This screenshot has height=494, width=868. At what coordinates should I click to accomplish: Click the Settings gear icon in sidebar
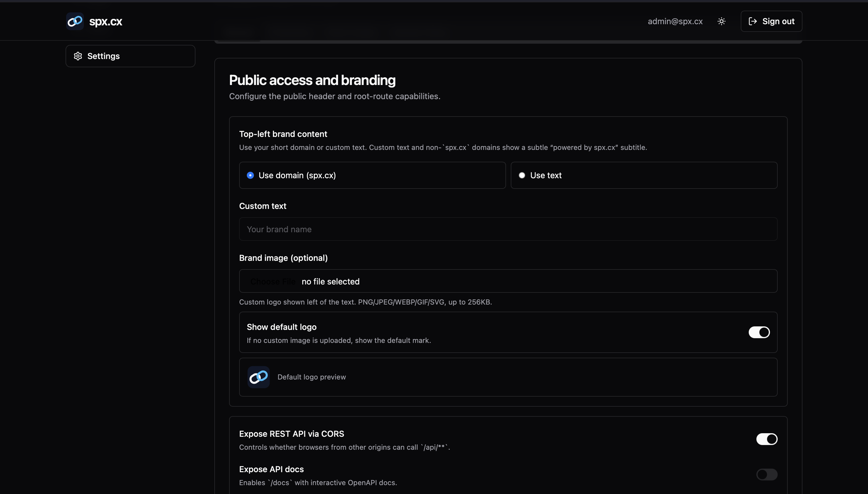[x=78, y=56]
